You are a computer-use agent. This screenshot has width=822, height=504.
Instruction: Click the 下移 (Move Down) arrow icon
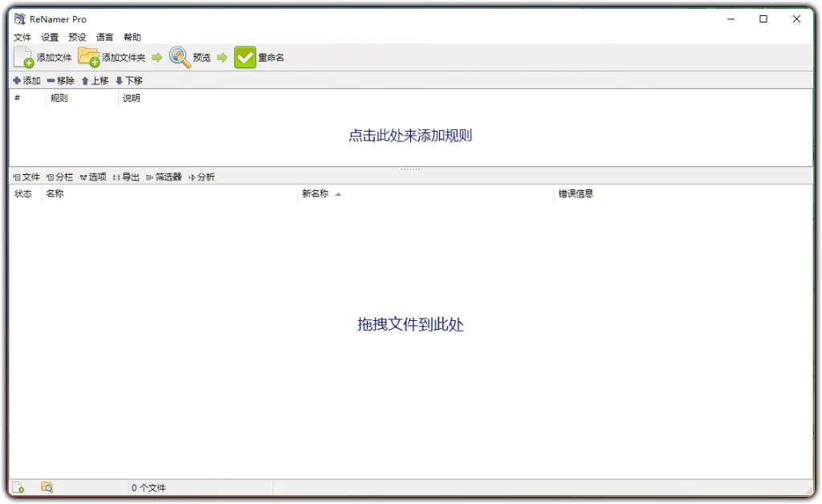(x=119, y=80)
